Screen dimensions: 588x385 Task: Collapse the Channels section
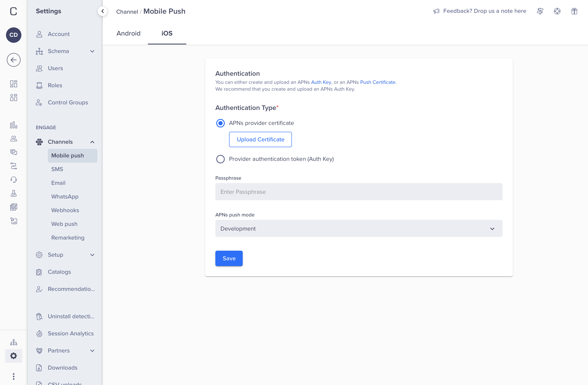coord(92,142)
